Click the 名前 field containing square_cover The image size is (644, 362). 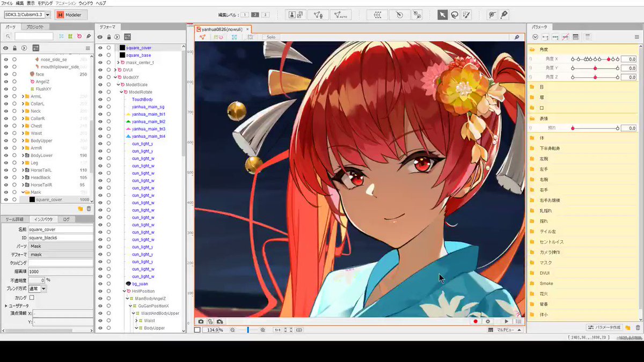pyautogui.click(x=60, y=229)
